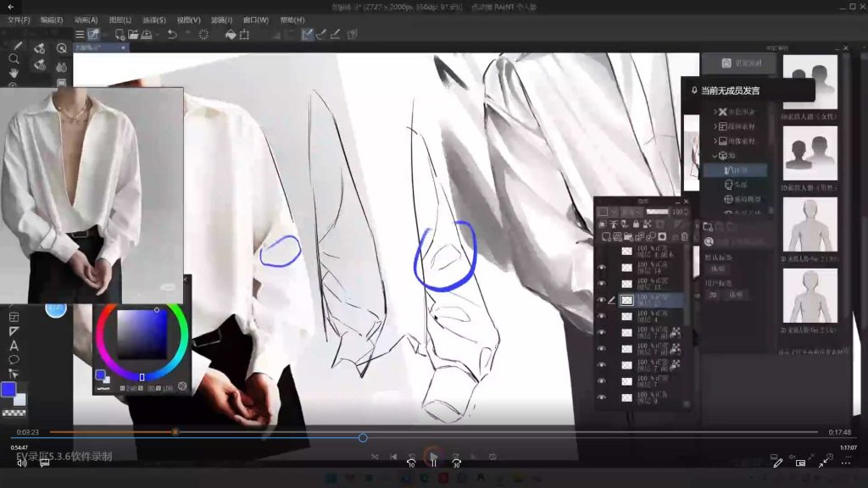Open the 文件(F) menu
868x488 pixels.
tap(19, 20)
